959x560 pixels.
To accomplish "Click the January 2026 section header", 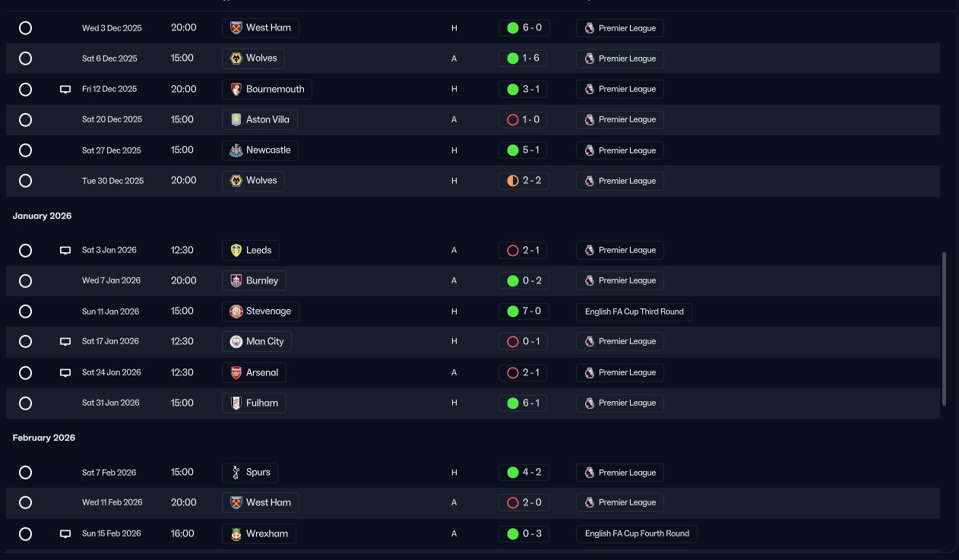I will coord(43,216).
